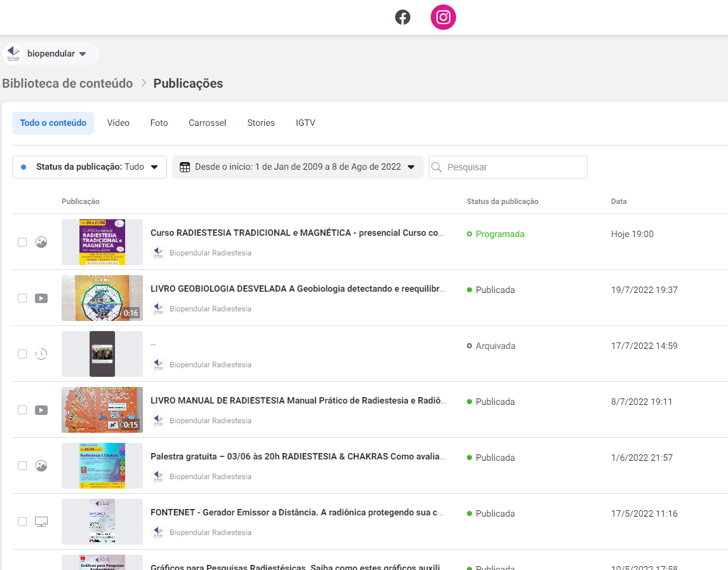This screenshot has height=570, width=728.
Task: Click photo type icon for Palestra gratuita row
Action: coord(41,466)
